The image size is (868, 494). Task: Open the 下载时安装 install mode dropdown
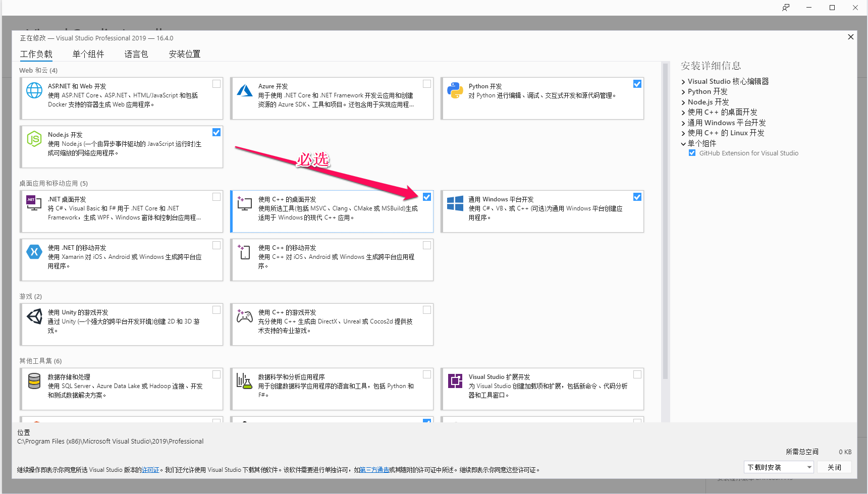pyautogui.click(x=779, y=467)
